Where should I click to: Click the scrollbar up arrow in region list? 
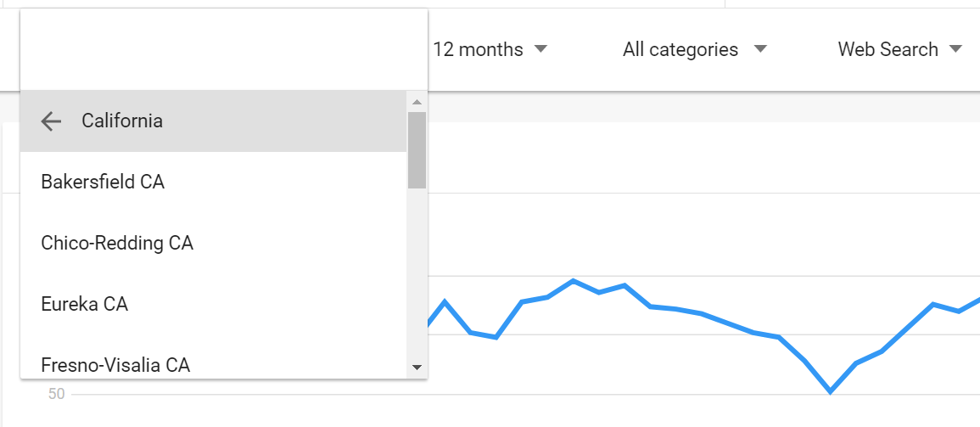coord(417,101)
